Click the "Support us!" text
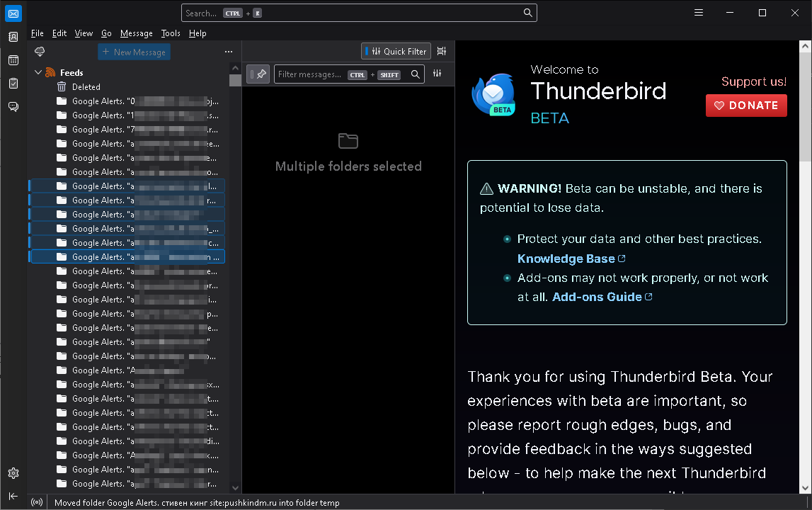Screen dimensions: 812x510 tap(754, 81)
